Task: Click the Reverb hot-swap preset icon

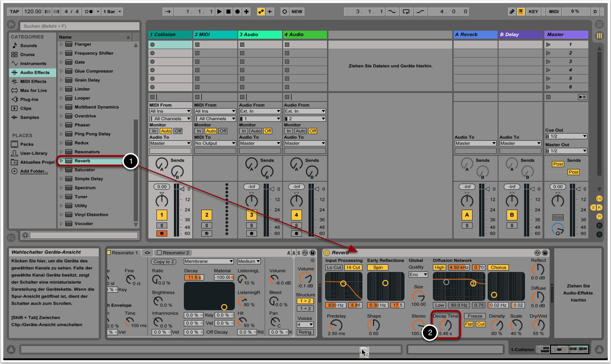Action: [x=538, y=253]
